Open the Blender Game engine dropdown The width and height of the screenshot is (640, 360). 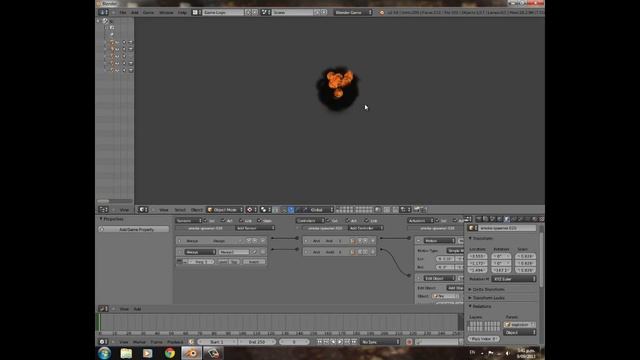[353, 12]
